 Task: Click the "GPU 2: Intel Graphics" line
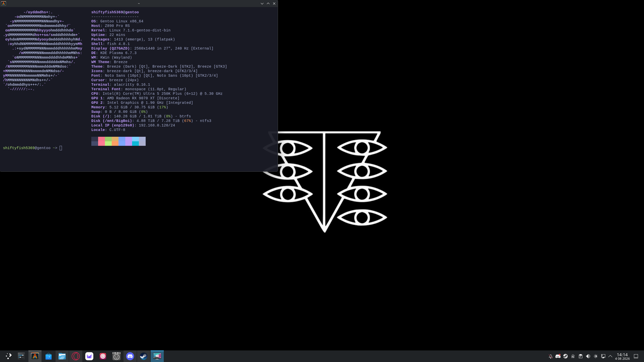point(142,103)
